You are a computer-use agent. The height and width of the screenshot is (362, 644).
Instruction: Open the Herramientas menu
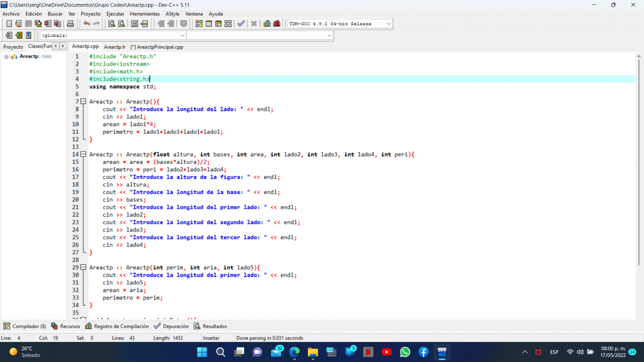[x=145, y=14]
